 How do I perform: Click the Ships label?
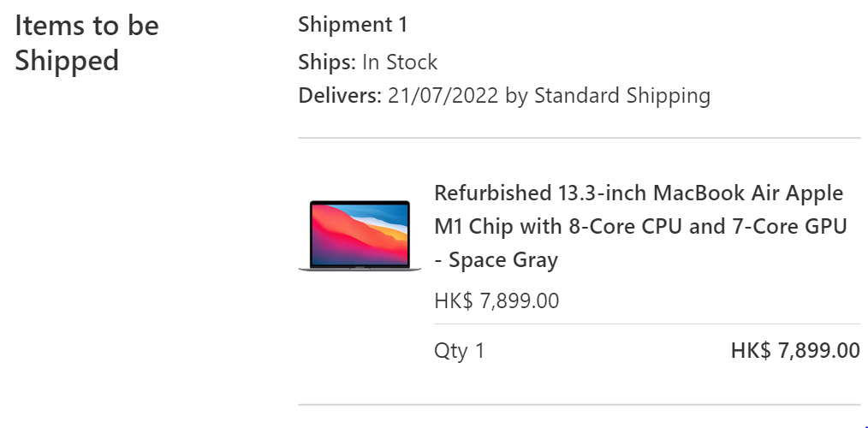pyautogui.click(x=327, y=62)
